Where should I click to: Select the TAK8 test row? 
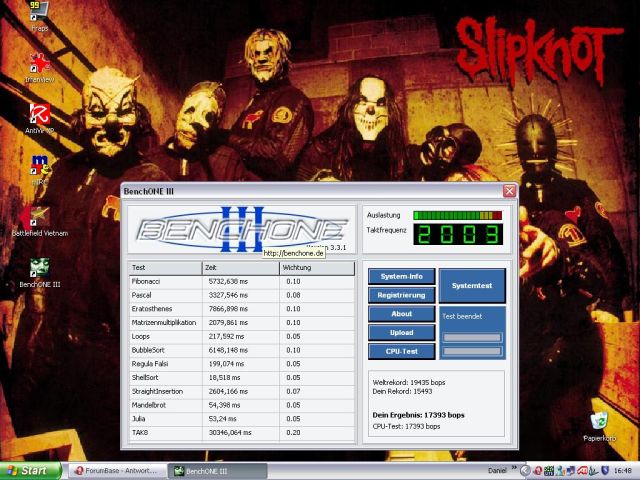pyautogui.click(x=242, y=433)
